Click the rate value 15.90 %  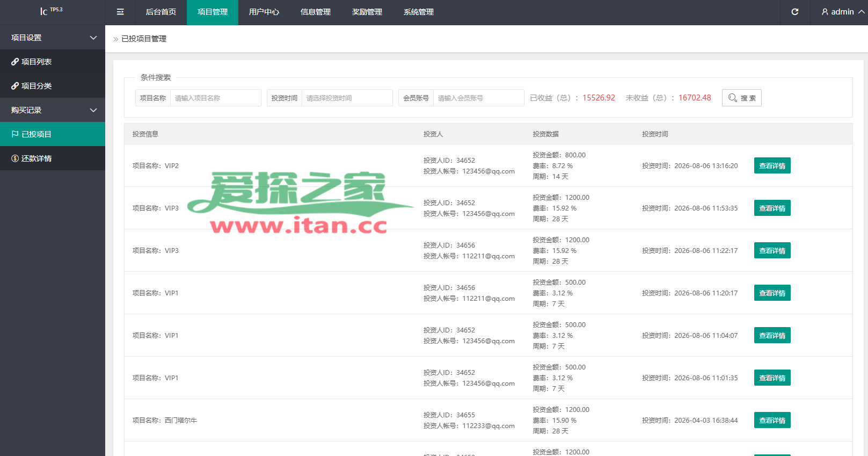coord(565,421)
